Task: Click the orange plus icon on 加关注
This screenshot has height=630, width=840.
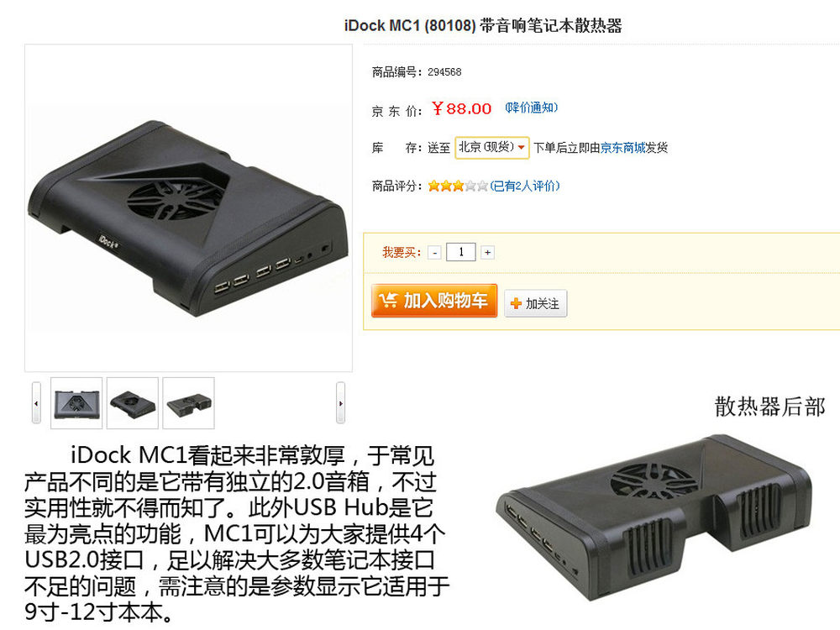Action: [516, 304]
